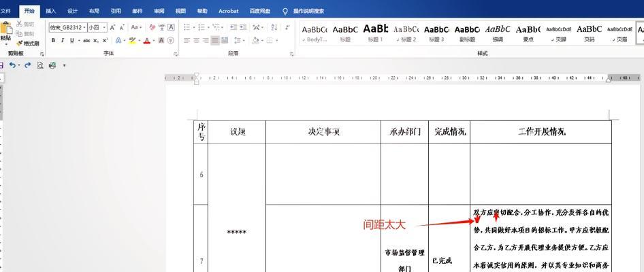The height and width of the screenshot is (272, 644).
Task: Increase paragraph indent
Action: pos(244,27)
